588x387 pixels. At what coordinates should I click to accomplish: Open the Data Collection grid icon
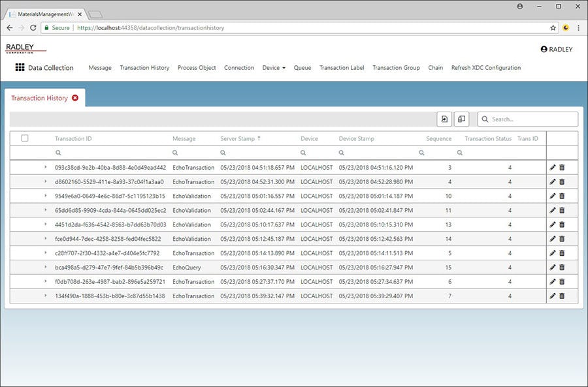click(20, 67)
